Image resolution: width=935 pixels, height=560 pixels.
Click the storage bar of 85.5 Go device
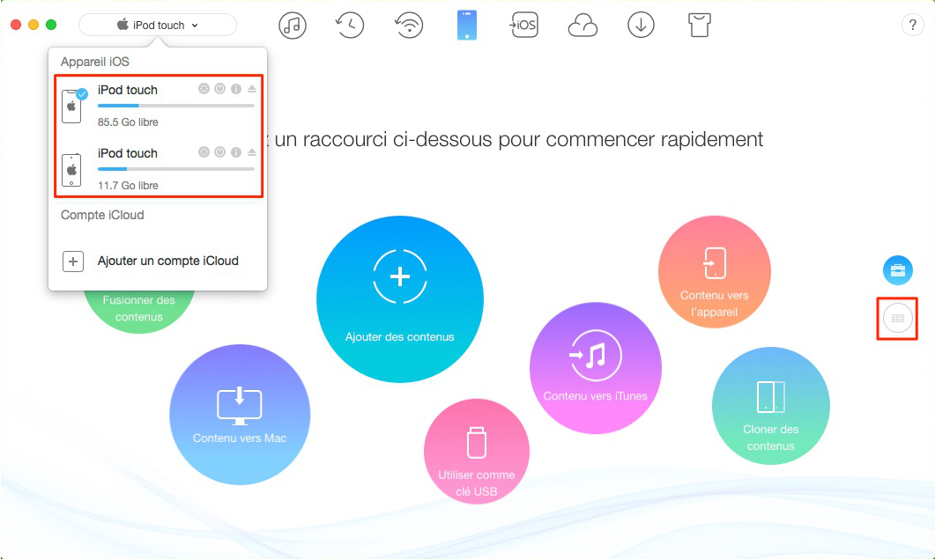176,106
